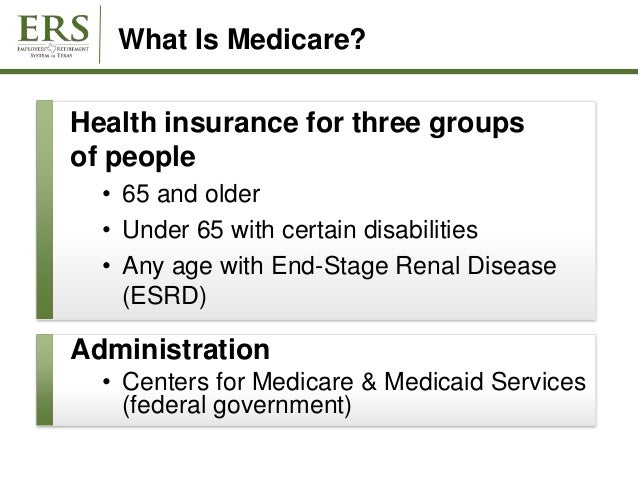This screenshot has height=479, width=638.
Task: Click the word 'Medicare' in the title
Action: click(297, 39)
